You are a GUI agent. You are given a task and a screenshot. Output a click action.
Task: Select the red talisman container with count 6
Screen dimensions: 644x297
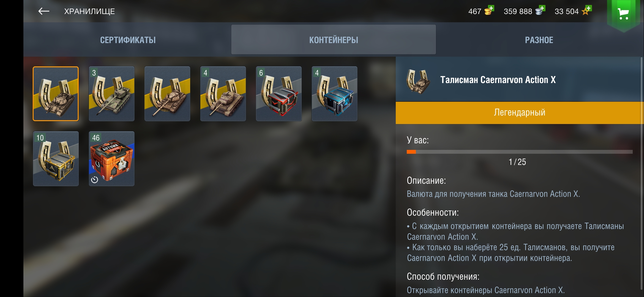[279, 94]
